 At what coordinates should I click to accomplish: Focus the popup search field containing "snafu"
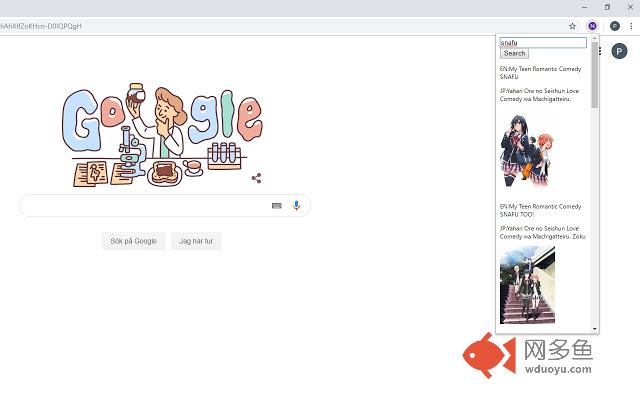click(543, 43)
